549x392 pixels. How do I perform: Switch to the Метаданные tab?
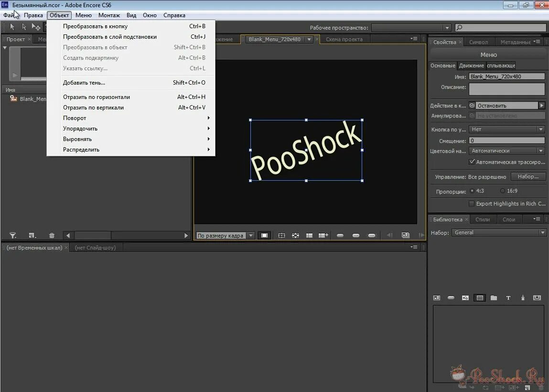click(516, 42)
